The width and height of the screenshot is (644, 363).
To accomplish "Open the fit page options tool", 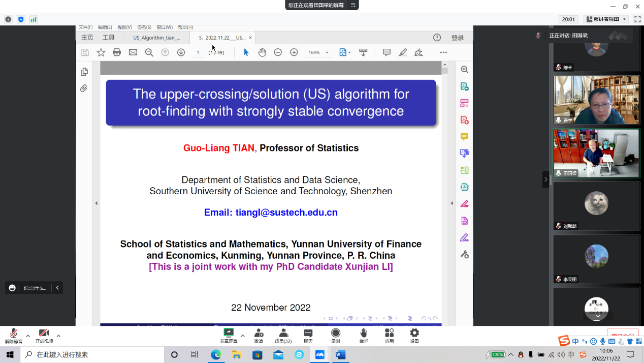I will 345,52.
